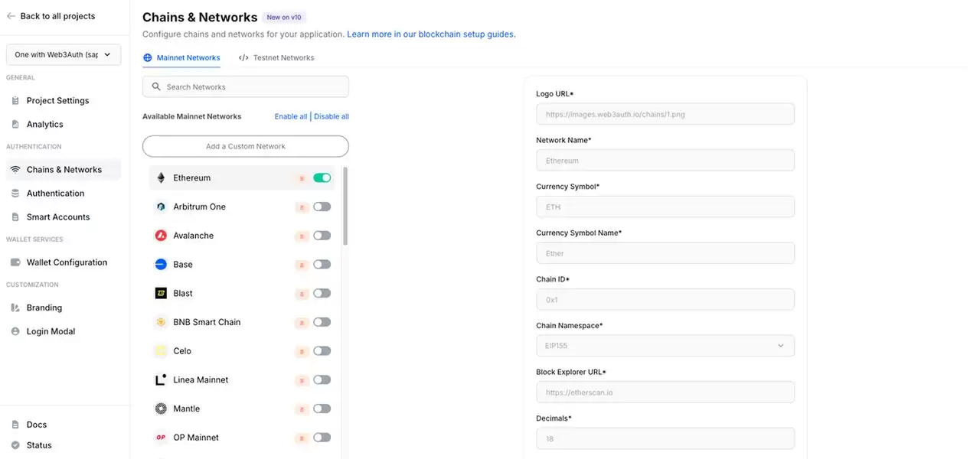The image size is (980, 459).
Task: Click the Analytics sidebar icon
Action: [15, 123]
